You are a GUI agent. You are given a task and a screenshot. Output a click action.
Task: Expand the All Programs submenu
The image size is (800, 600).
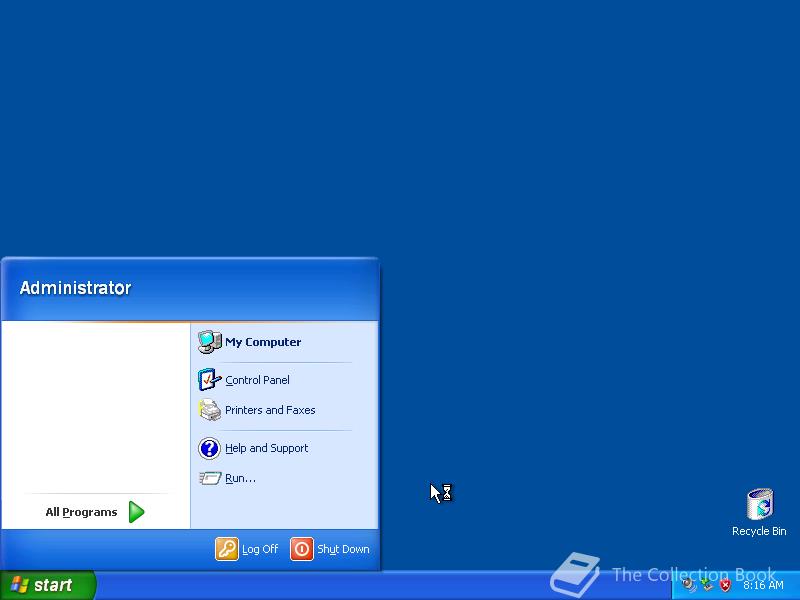click(x=80, y=512)
